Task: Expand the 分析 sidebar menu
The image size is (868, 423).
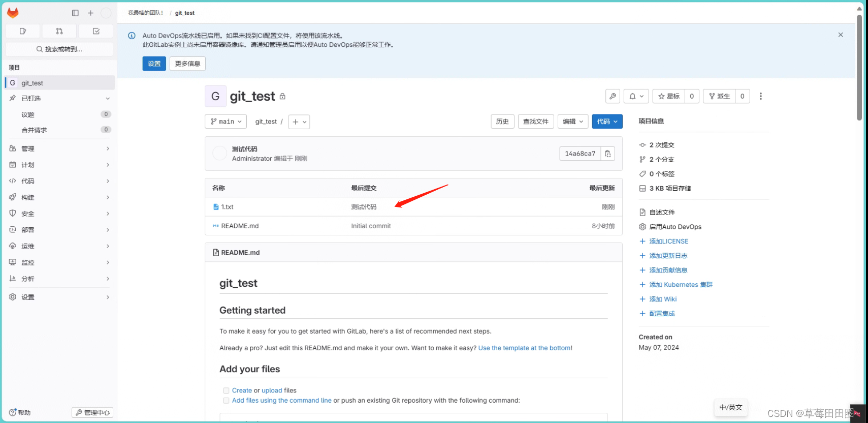Action: (x=59, y=279)
